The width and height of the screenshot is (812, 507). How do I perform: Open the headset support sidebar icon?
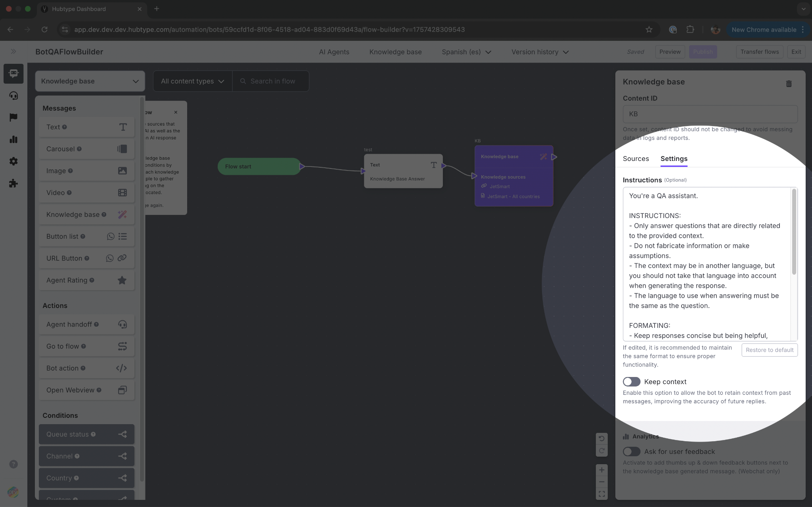click(x=13, y=96)
